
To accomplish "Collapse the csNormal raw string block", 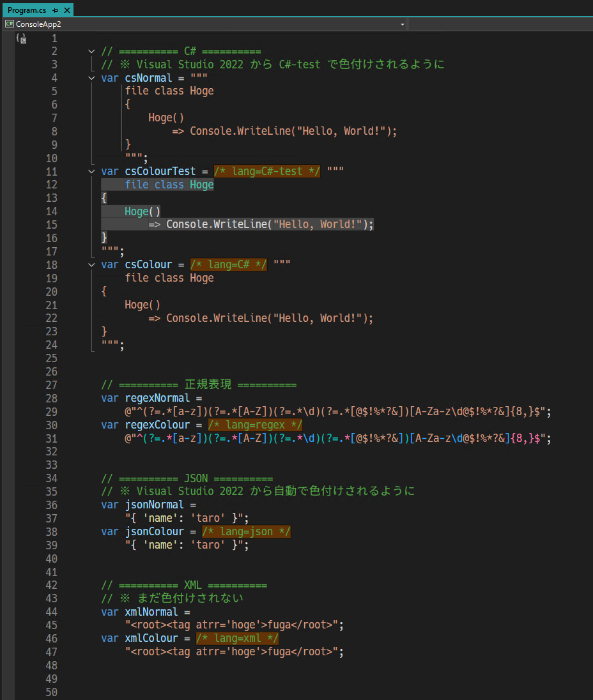I will 91,78.
